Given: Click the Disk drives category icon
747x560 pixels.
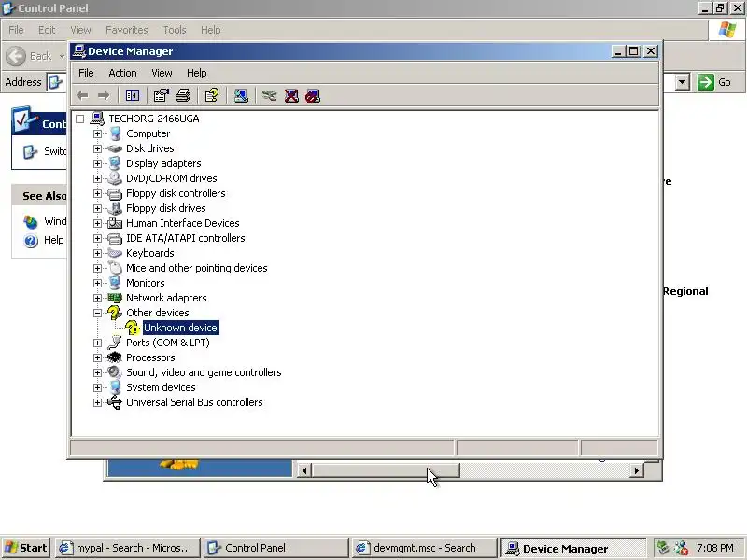Looking at the screenshot, I should point(114,148).
